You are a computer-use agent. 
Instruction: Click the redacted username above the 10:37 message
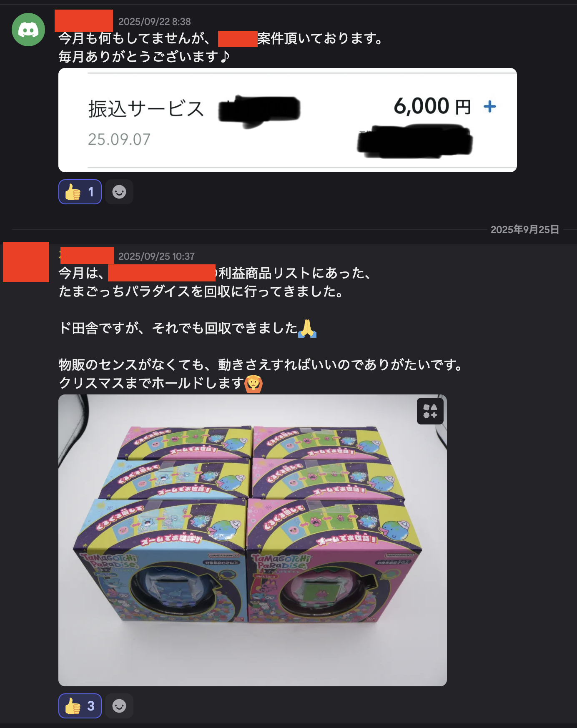click(87, 255)
